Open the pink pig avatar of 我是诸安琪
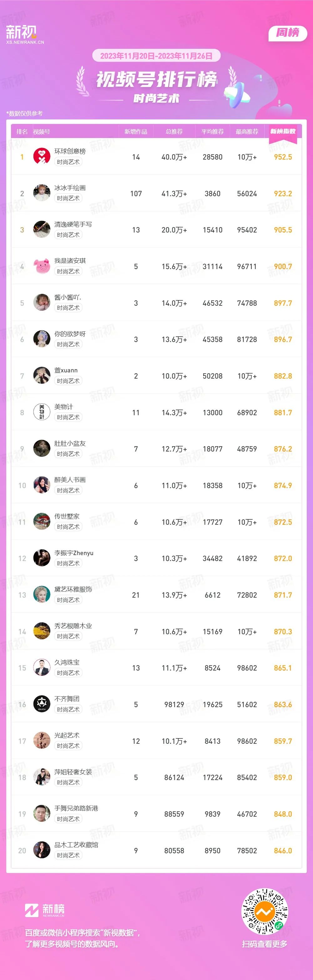 pos(42,266)
